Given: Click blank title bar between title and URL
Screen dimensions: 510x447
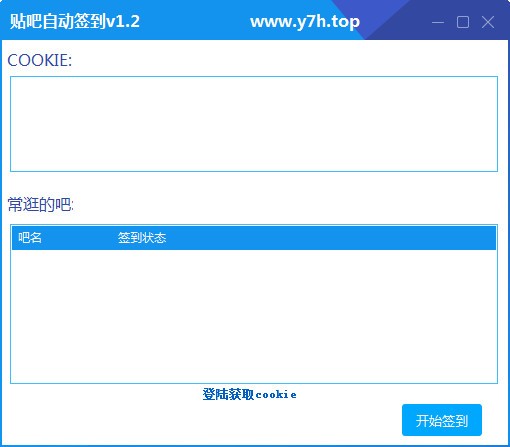Looking at the screenshot, I should [195, 22].
